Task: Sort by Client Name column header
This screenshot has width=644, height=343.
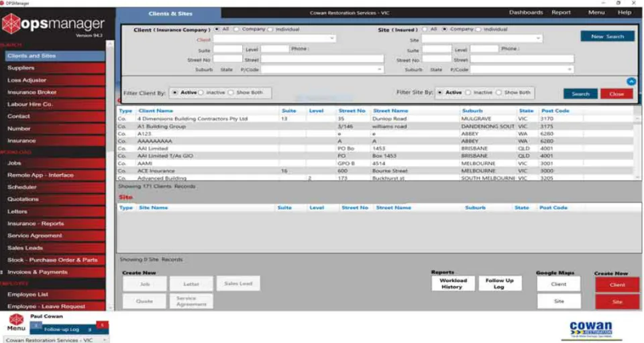Action: pyautogui.click(x=156, y=111)
